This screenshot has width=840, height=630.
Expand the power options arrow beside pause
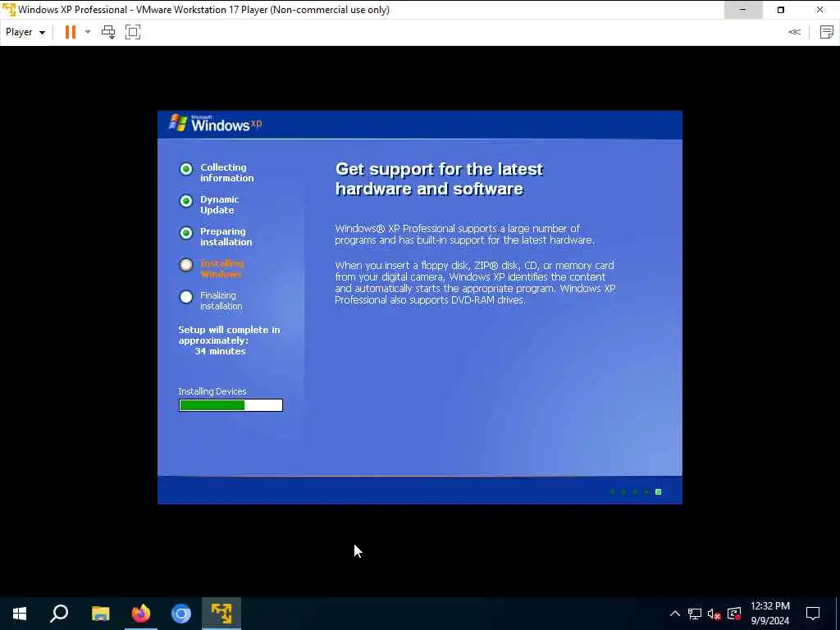click(88, 32)
